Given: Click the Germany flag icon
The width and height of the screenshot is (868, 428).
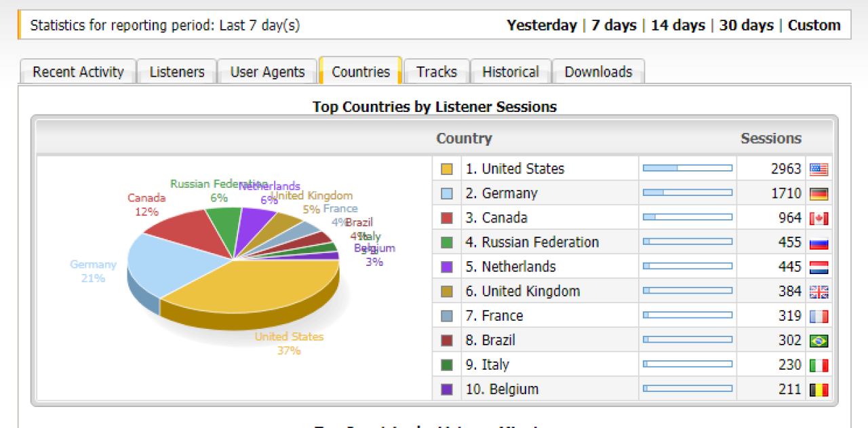Looking at the screenshot, I should coord(818,194).
